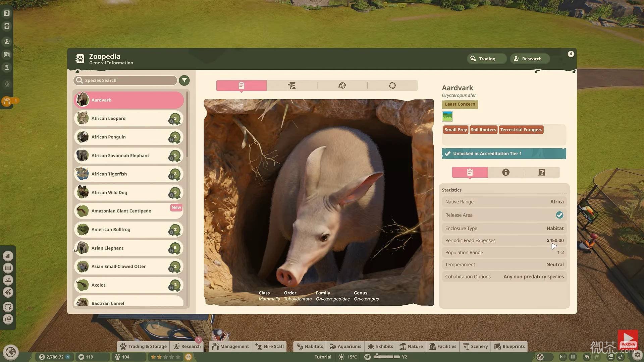Open Hire Staff menu
This screenshot has width=644, height=362.
pyautogui.click(x=270, y=346)
